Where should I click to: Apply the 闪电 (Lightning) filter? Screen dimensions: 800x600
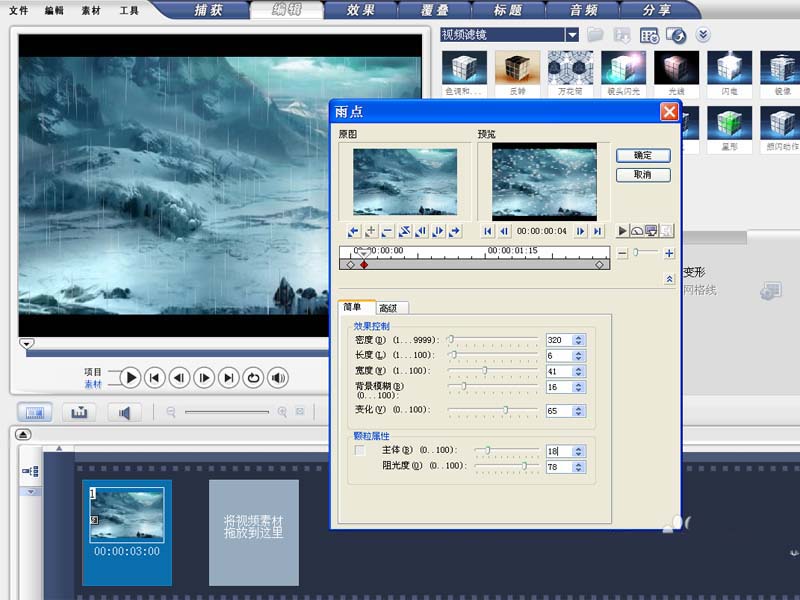click(x=727, y=68)
